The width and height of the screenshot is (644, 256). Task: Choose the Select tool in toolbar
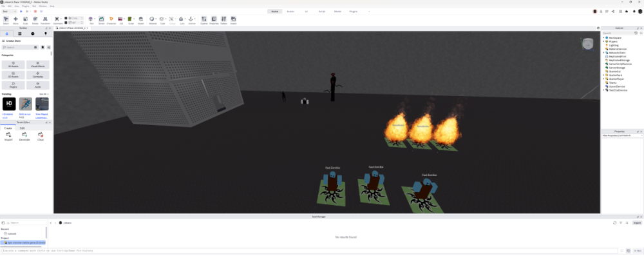(6, 21)
